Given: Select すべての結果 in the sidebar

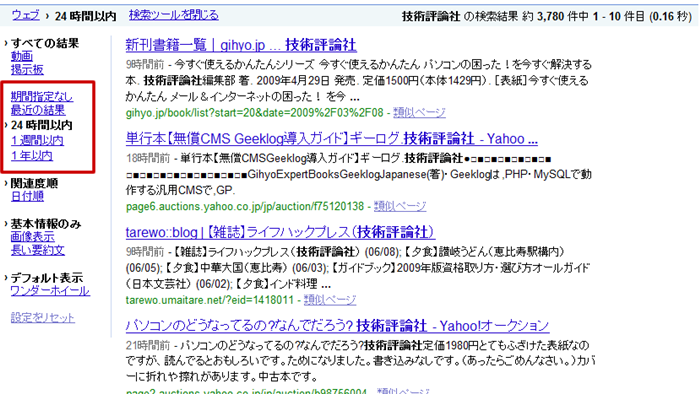Looking at the screenshot, I should click(45, 43).
